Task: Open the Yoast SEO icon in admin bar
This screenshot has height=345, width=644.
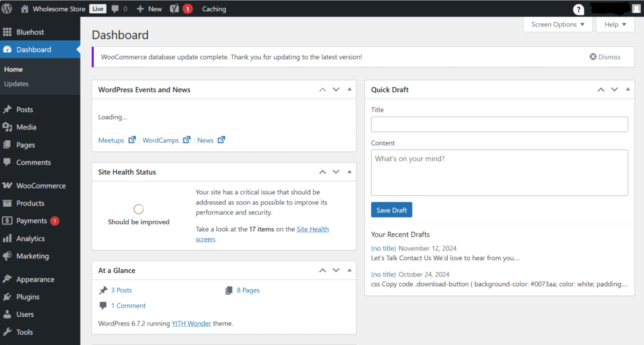Action: (174, 9)
